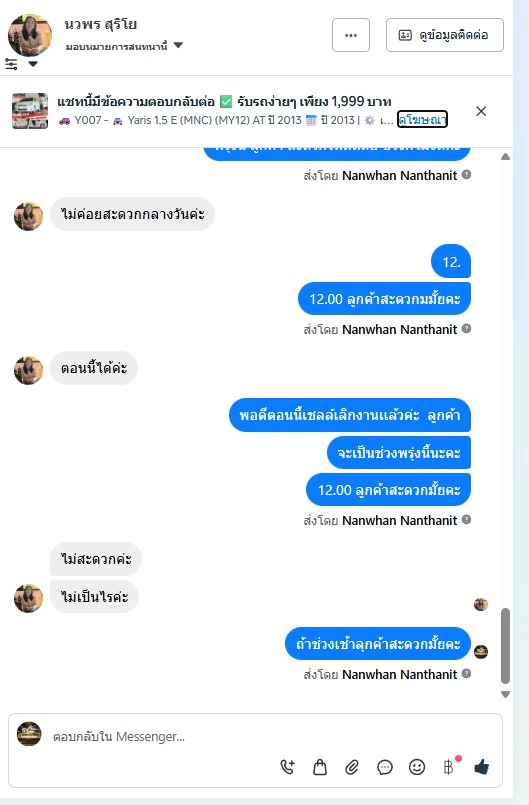Open the ดูโฆษณา ad link
Viewport: 529px width, 805px height.
click(422, 120)
